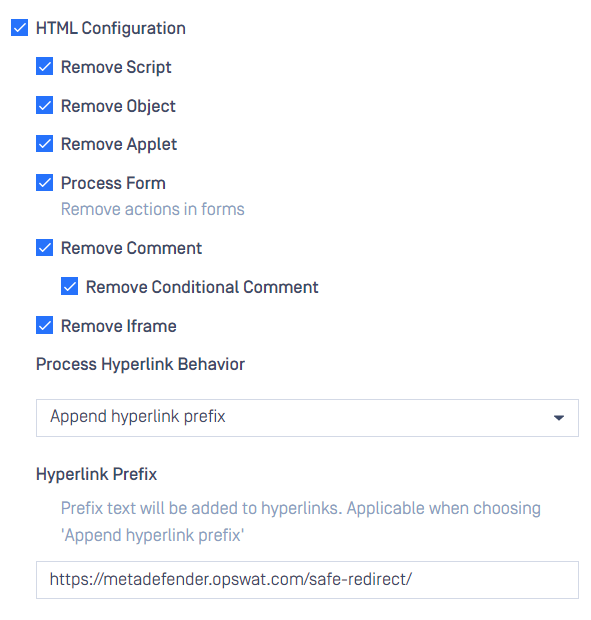591x620 pixels.
Task: Click the dropdown caret arrow icon
Action: (x=559, y=418)
